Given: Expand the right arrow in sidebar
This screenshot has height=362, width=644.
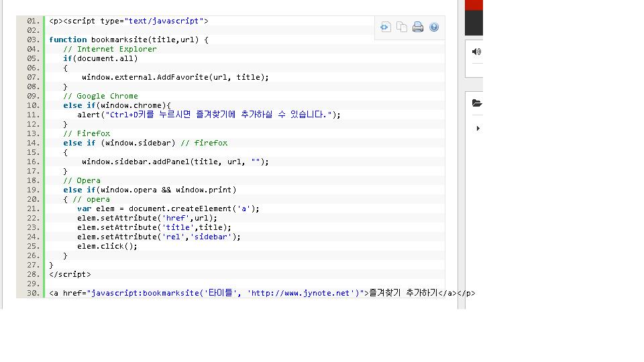Looking at the screenshot, I should pyautogui.click(x=478, y=129).
